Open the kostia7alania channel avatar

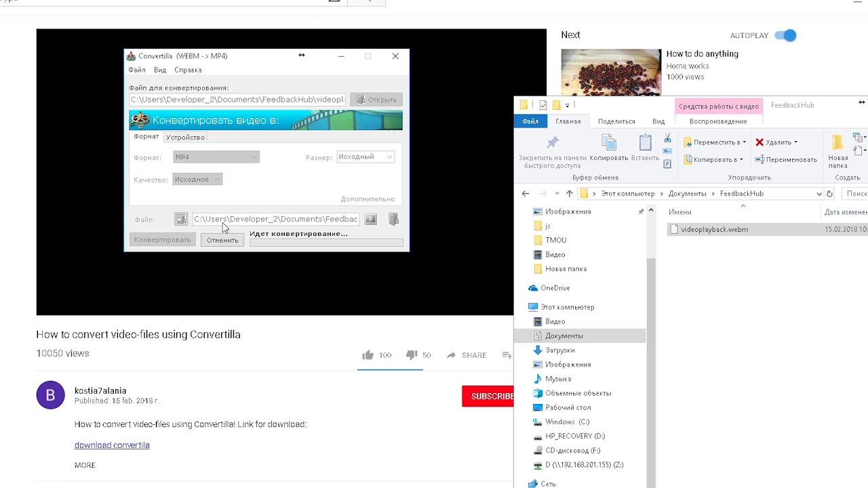point(50,395)
